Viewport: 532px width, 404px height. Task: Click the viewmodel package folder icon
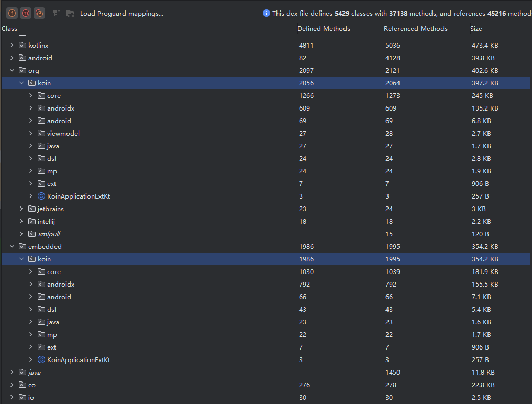[x=41, y=134]
